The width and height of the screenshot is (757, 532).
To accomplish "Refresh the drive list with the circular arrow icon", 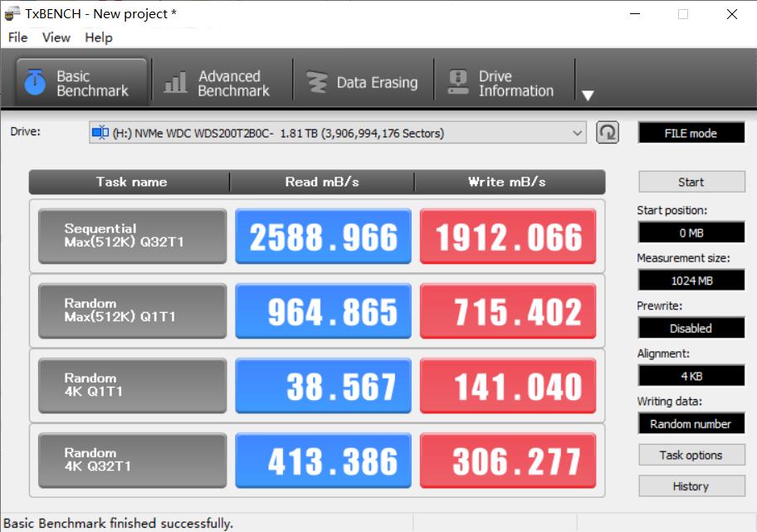I will click(606, 131).
